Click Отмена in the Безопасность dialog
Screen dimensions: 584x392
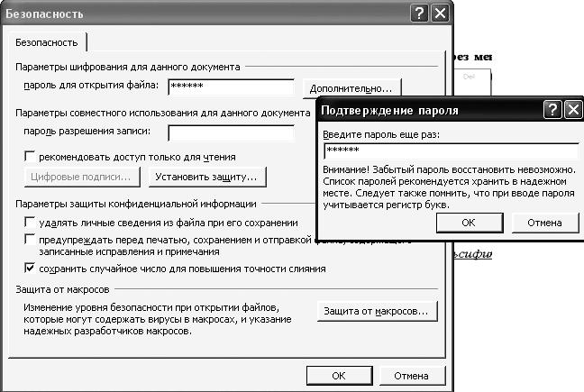[x=412, y=376]
